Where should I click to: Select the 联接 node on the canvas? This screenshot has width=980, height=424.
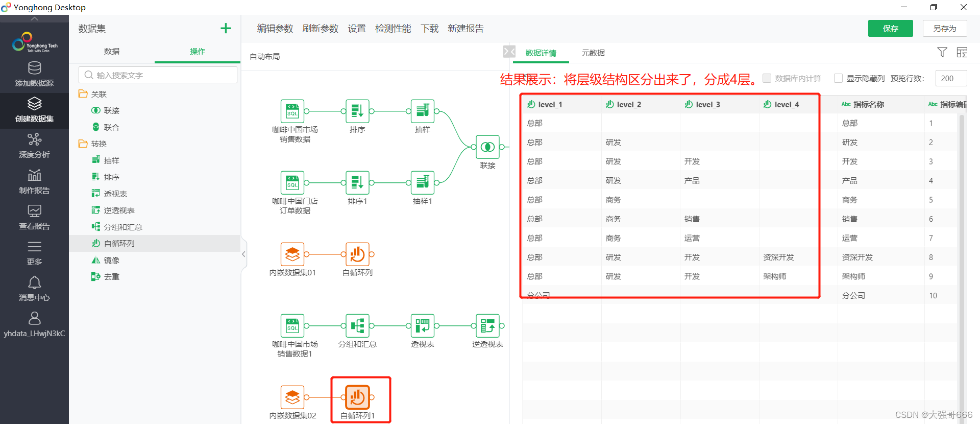[487, 147]
